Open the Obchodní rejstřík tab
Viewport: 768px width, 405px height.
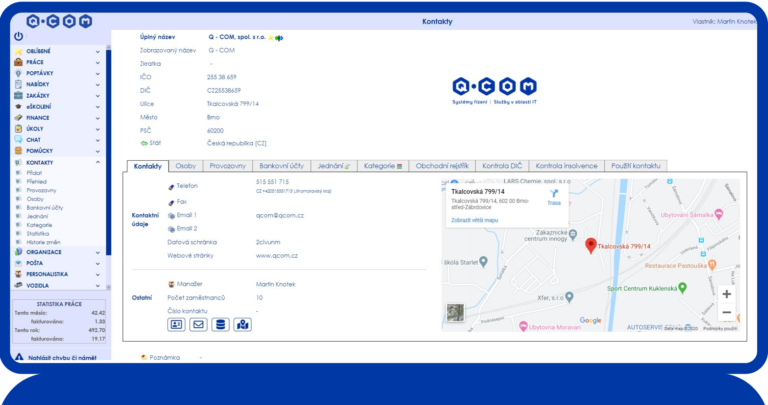click(442, 166)
